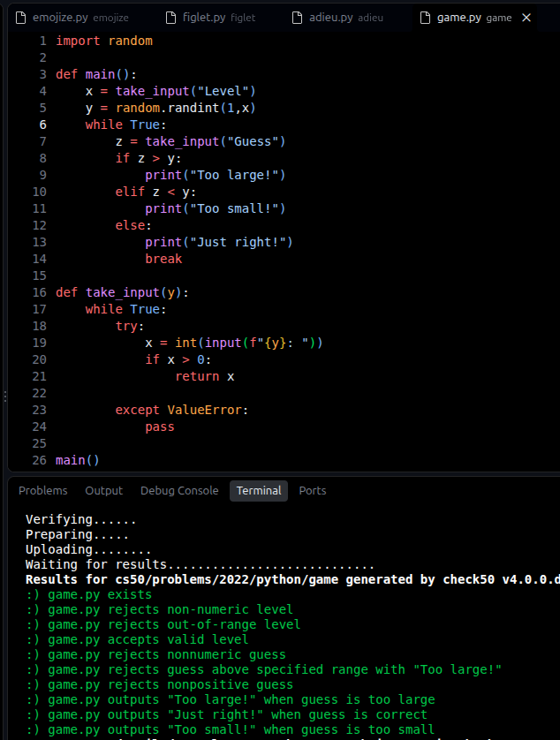
Task: Click line number 26 in the gutter
Action: (39, 461)
